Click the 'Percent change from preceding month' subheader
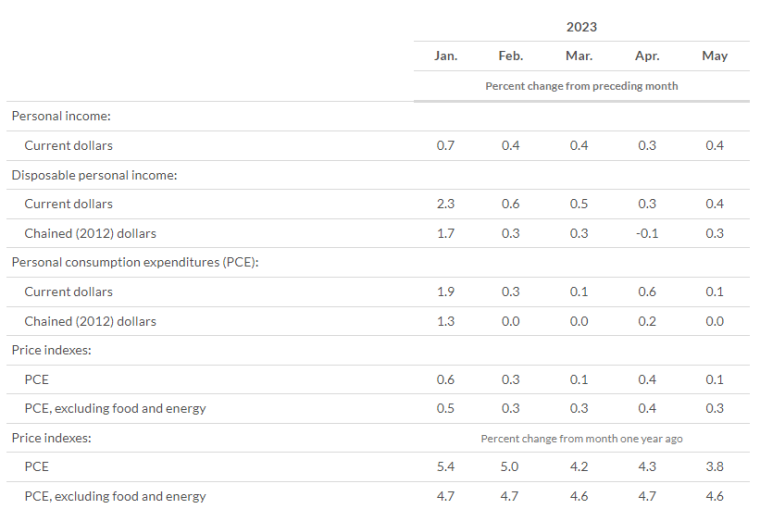This screenshot has height=509, width=760. click(x=582, y=86)
